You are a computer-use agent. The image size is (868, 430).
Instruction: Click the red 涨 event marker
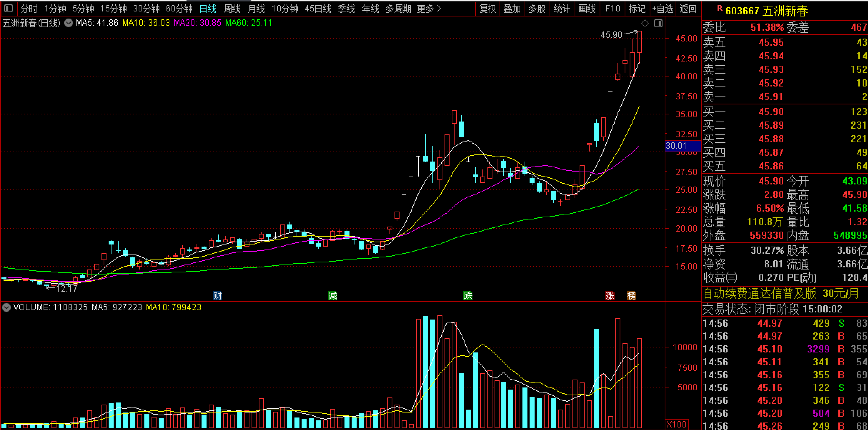click(x=610, y=296)
